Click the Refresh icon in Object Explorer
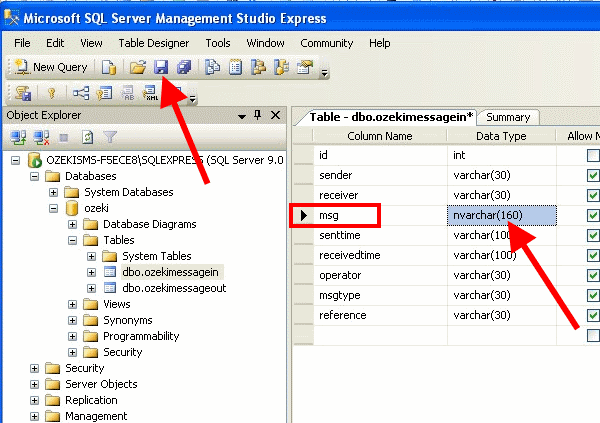Screen dimensions: 600x423 [x=88, y=137]
